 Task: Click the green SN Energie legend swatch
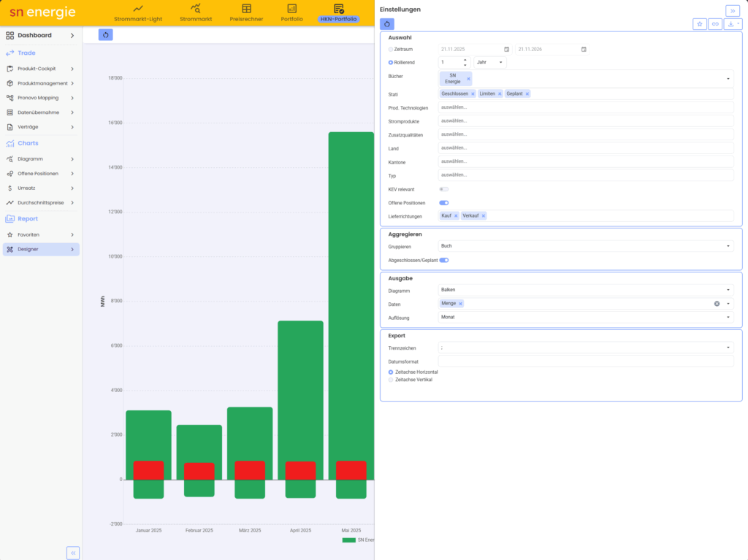point(348,540)
